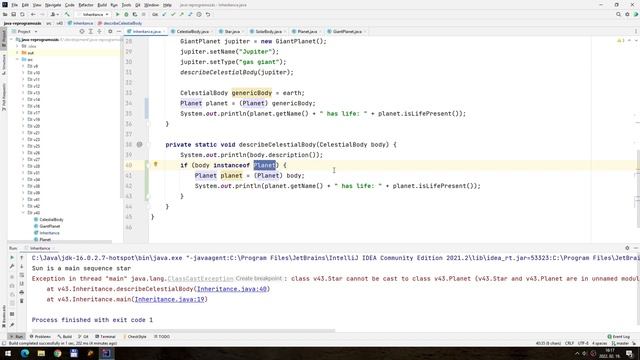The height and width of the screenshot is (360, 640).
Task: Open the Terminal tool window tab
Action: pos(105,337)
